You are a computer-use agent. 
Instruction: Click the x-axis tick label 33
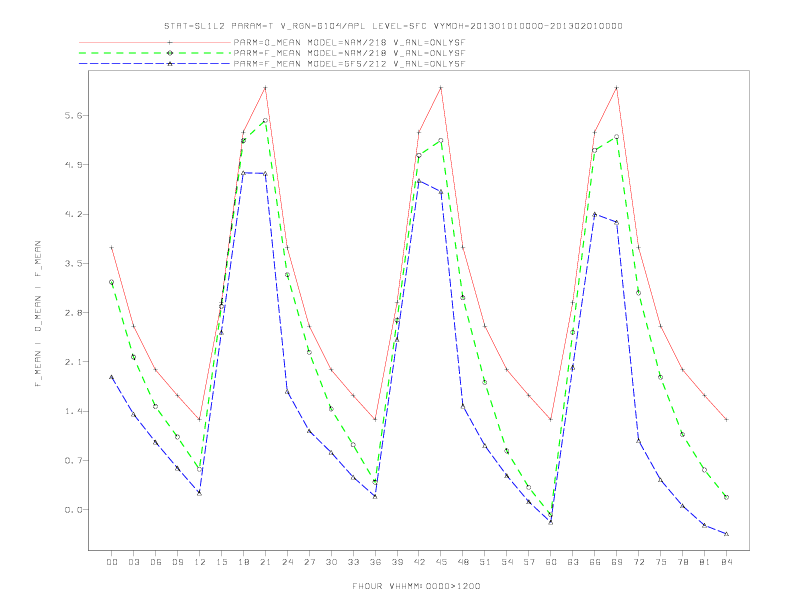click(353, 562)
